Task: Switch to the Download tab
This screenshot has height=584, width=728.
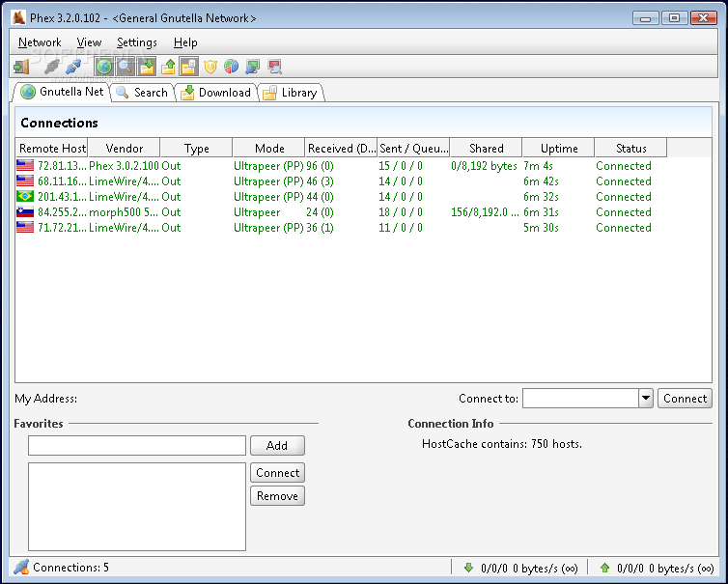Action: click(x=216, y=93)
